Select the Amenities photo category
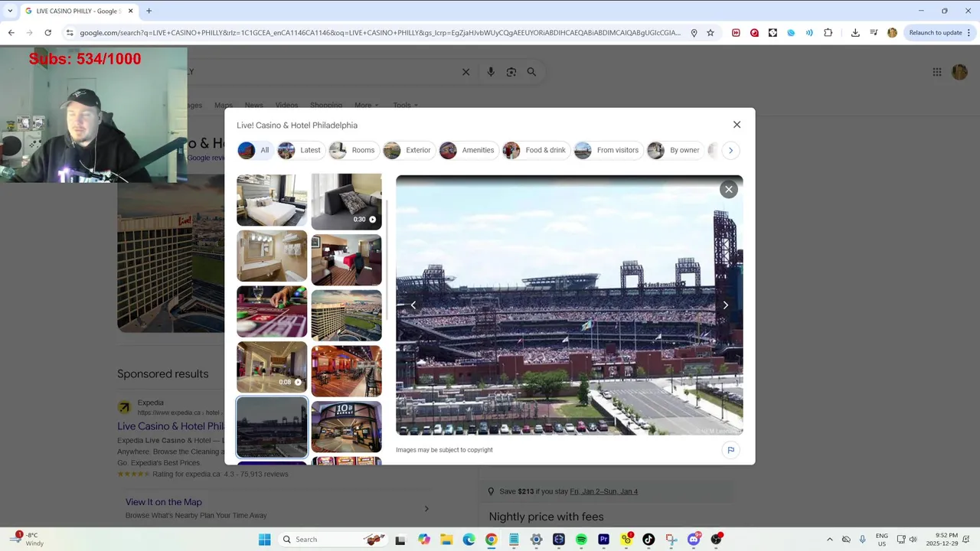 tap(468, 150)
